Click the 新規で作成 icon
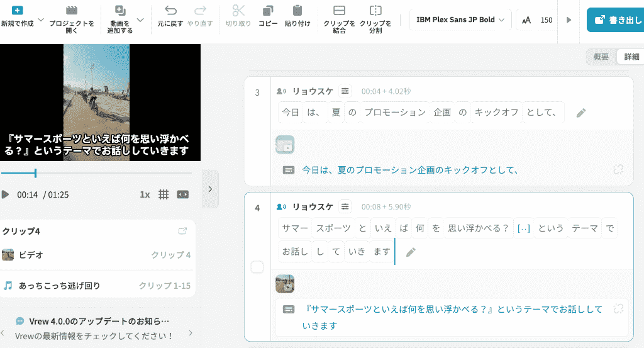 point(17,10)
